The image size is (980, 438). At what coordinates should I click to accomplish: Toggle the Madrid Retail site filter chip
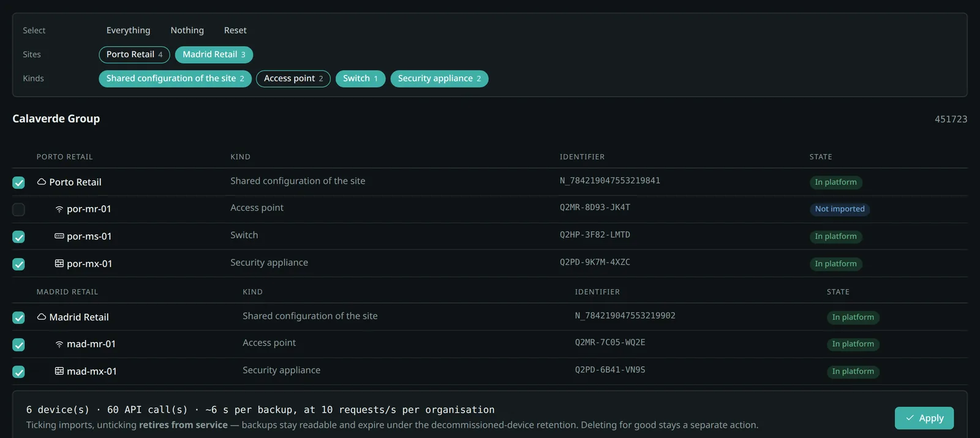pos(214,55)
